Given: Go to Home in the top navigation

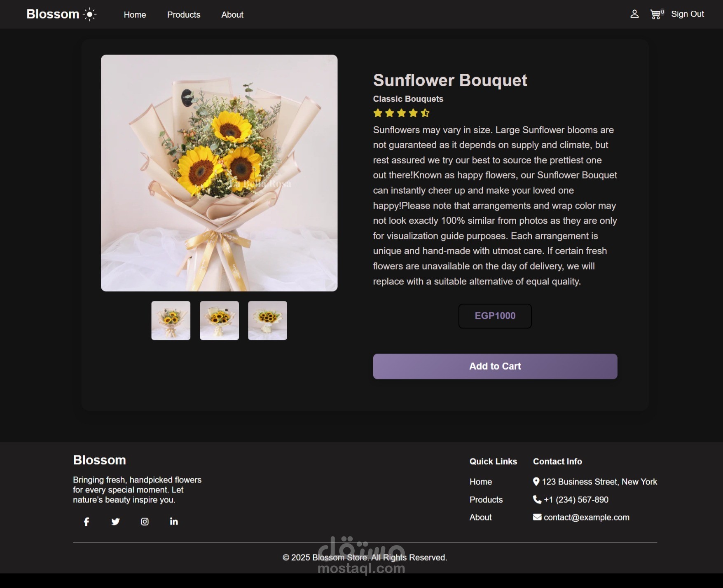Looking at the screenshot, I should pos(135,14).
